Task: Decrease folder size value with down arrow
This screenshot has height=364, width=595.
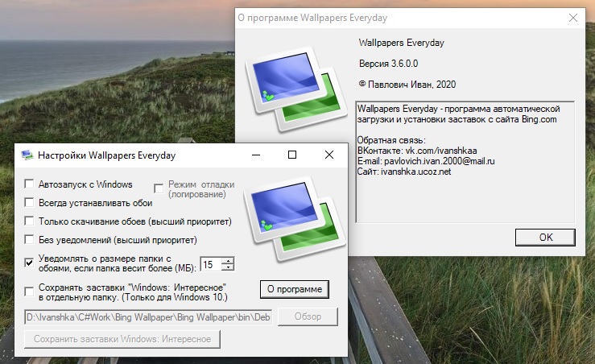Action: pos(228,267)
